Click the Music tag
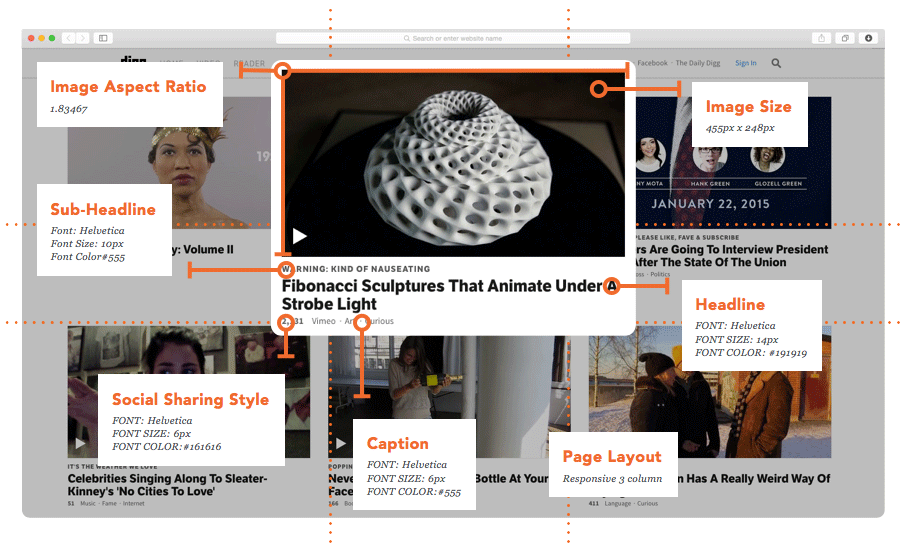 (x=88, y=504)
